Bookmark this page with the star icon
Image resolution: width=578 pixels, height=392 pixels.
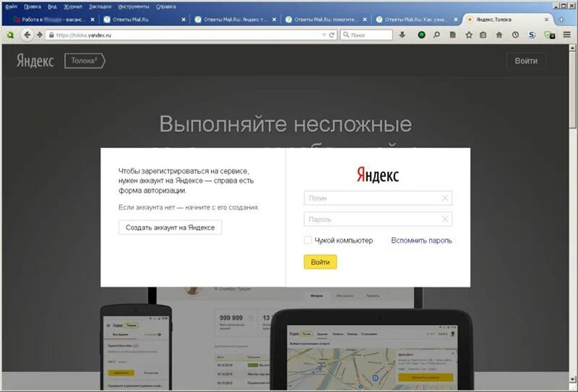[x=468, y=35]
